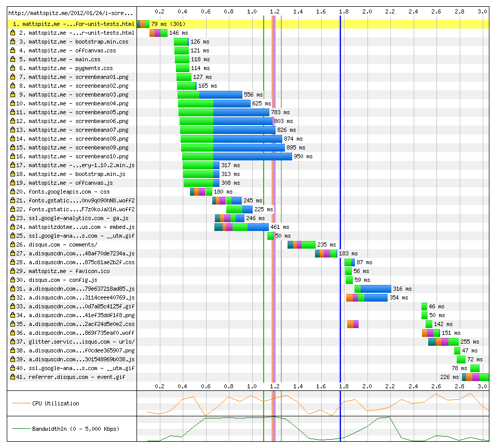
Task: Click the lock icon beside request 2
Action: 14,33
